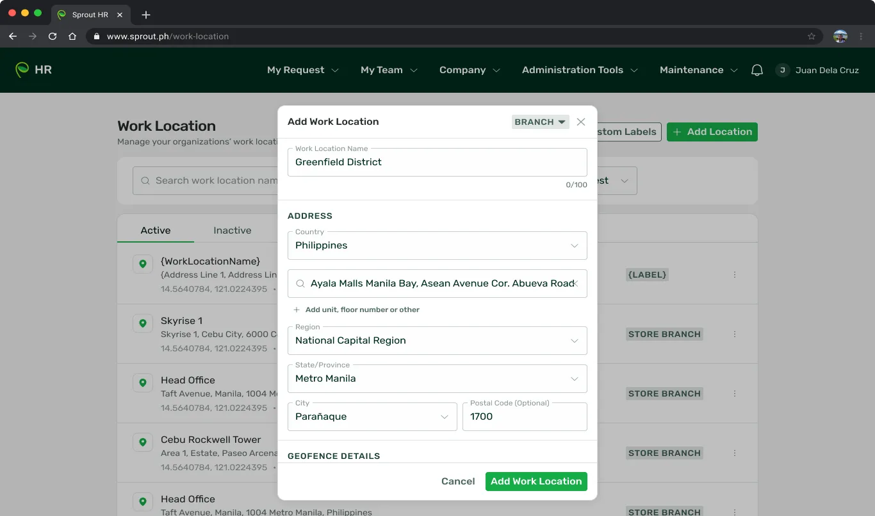Open the Maintenance menu

click(x=698, y=70)
